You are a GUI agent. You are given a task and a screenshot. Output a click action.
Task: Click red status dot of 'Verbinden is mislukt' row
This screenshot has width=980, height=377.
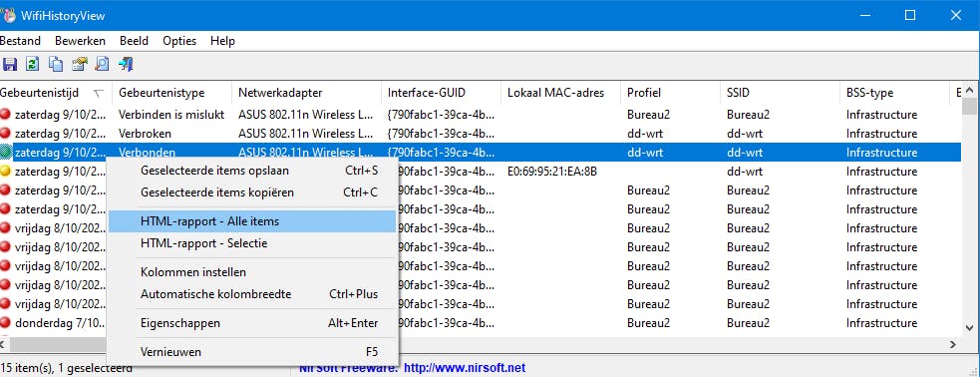pyautogui.click(x=6, y=115)
